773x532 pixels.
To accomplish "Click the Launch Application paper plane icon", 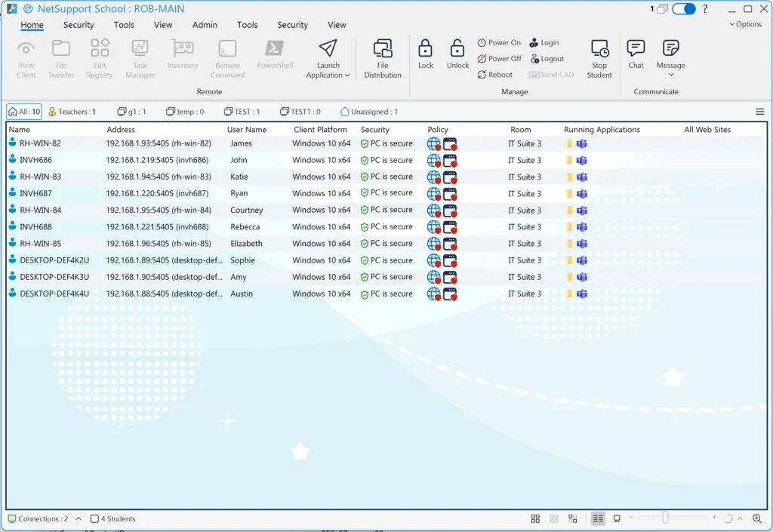I will pyautogui.click(x=328, y=48).
